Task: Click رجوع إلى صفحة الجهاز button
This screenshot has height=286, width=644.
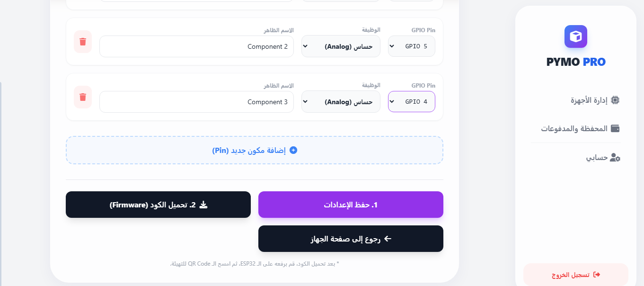Action: coord(351,239)
